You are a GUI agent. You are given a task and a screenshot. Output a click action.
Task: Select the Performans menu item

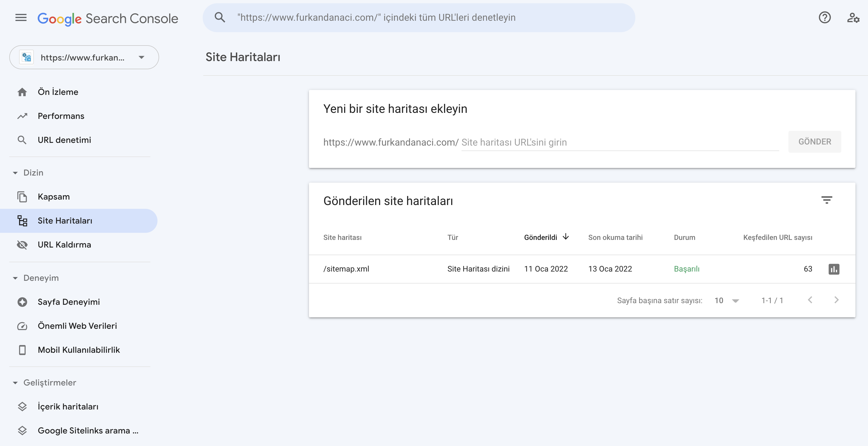coord(61,116)
